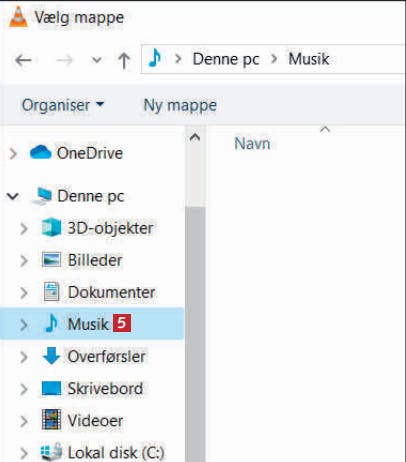Expand the OneDrive tree node
The height and width of the screenshot is (462, 406).
coord(13,154)
